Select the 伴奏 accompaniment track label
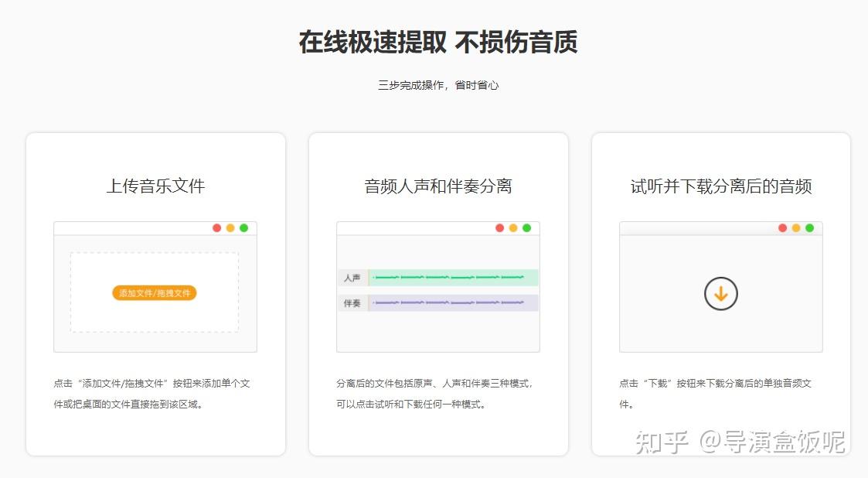The width and height of the screenshot is (868, 478). coord(355,302)
